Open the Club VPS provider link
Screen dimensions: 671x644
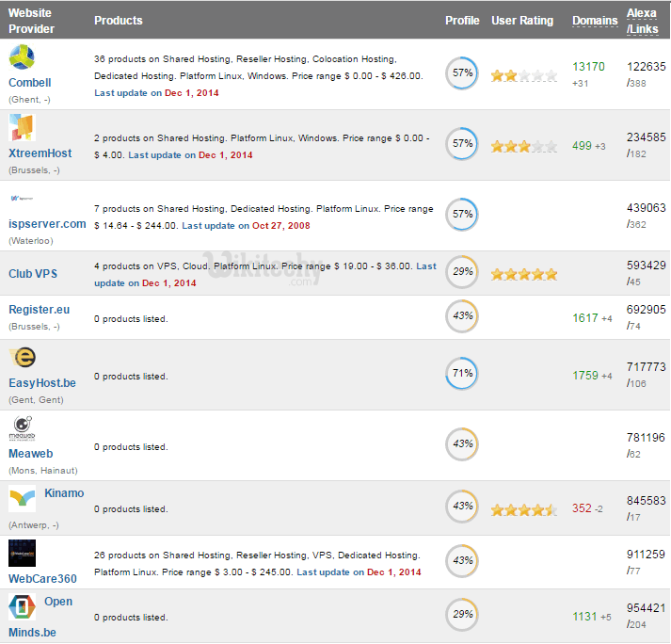[x=33, y=274]
